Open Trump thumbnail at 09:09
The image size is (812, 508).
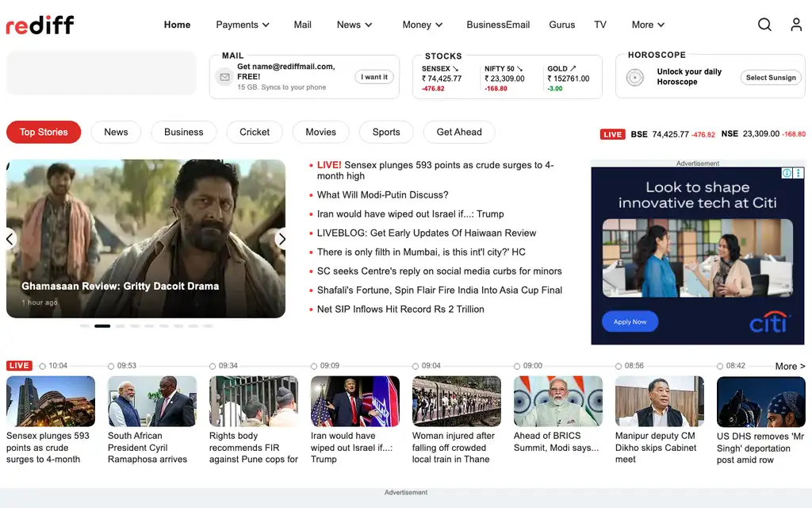coord(355,401)
